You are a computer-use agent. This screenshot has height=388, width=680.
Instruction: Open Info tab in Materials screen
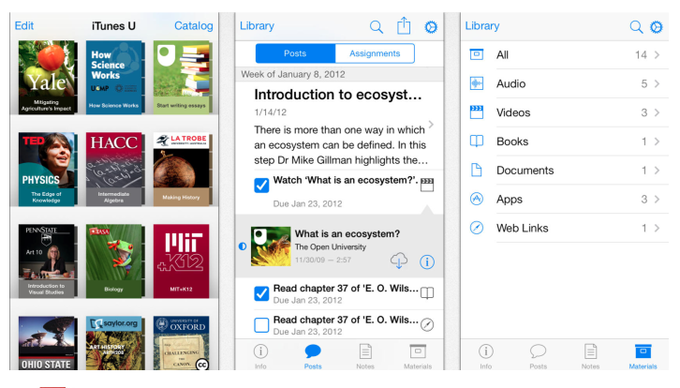point(486,356)
